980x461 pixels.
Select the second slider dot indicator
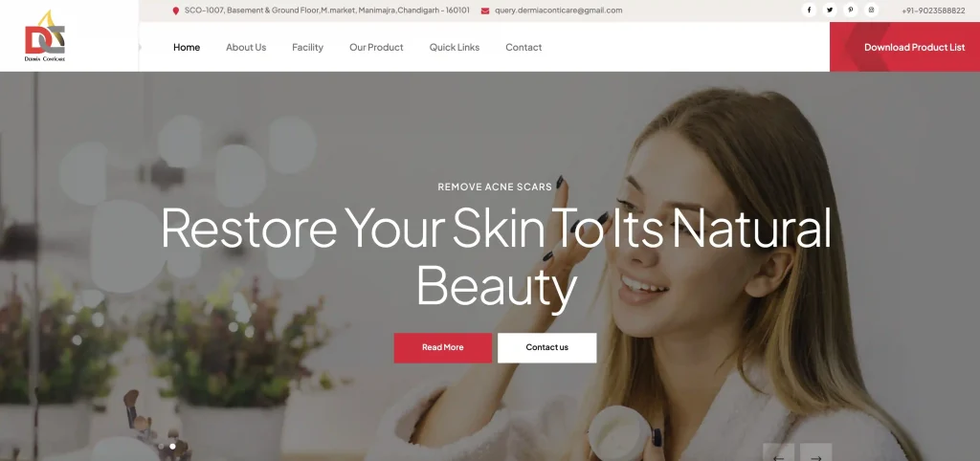[172, 446]
